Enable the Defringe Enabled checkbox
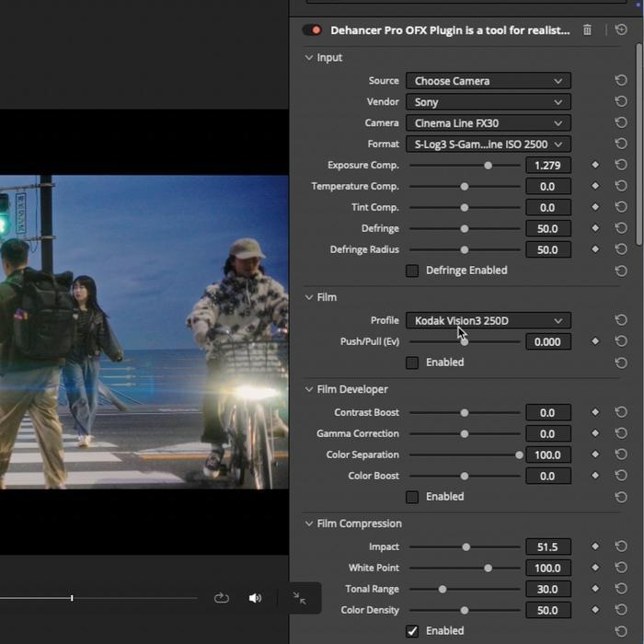 (412, 270)
